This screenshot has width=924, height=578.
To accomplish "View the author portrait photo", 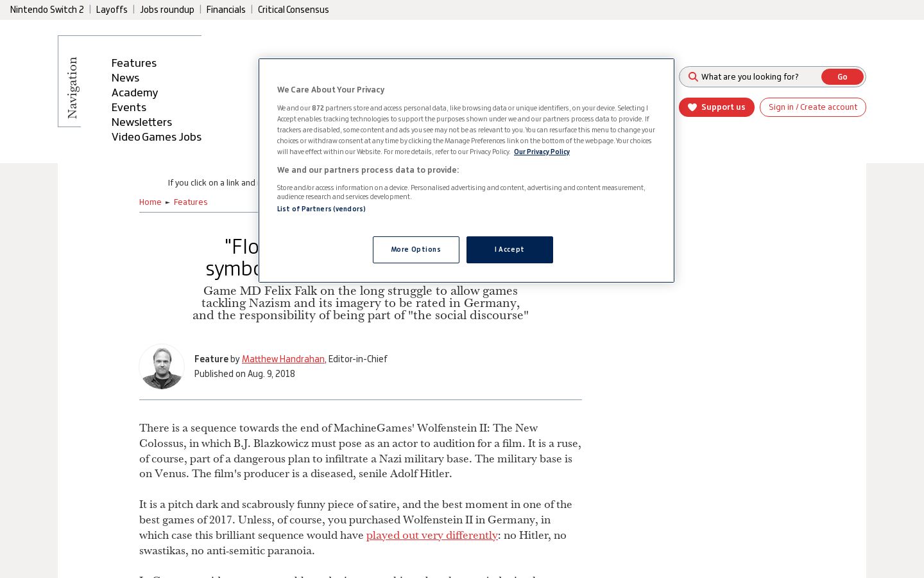I will pos(162,367).
